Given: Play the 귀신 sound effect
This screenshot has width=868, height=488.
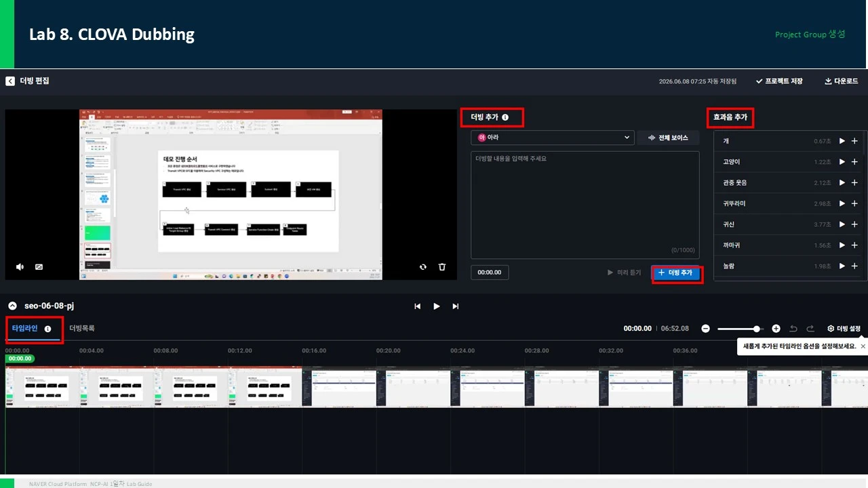Looking at the screenshot, I should (842, 224).
